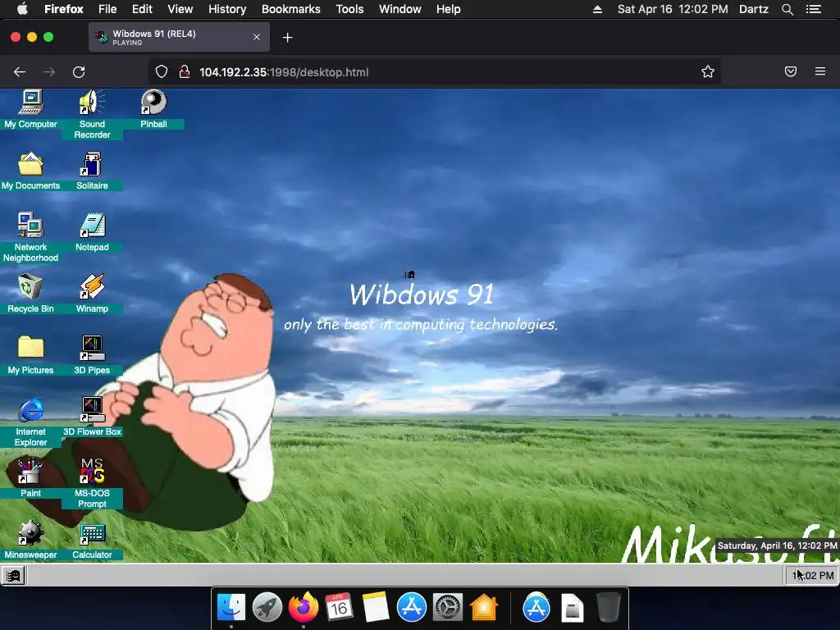Open the Network Neighborhood icon
840x630 pixels.
30,237
